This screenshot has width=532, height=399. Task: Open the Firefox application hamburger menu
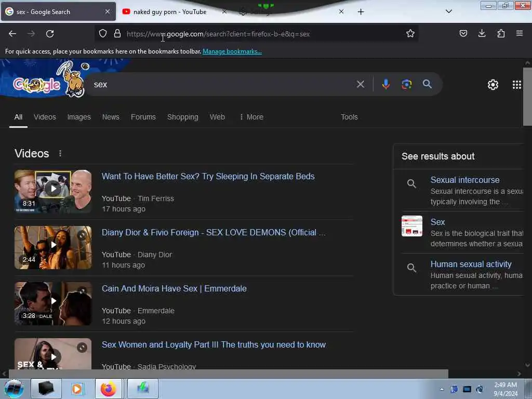coord(520,33)
